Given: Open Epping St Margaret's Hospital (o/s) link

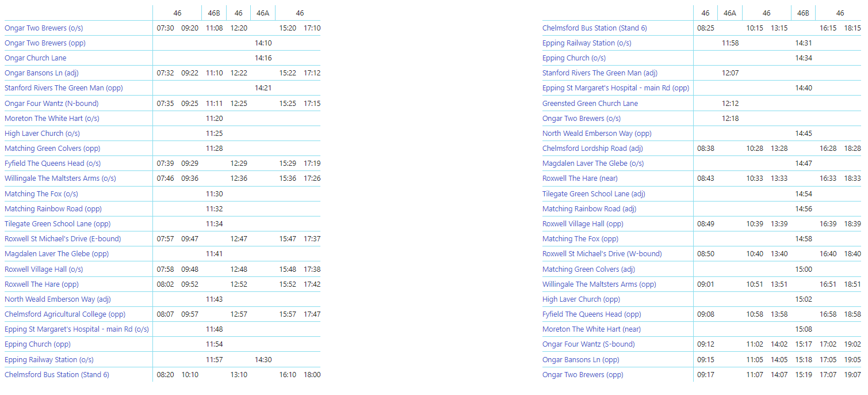Looking at the screenshot, I should pyautogui.click(x=77, y=329).
